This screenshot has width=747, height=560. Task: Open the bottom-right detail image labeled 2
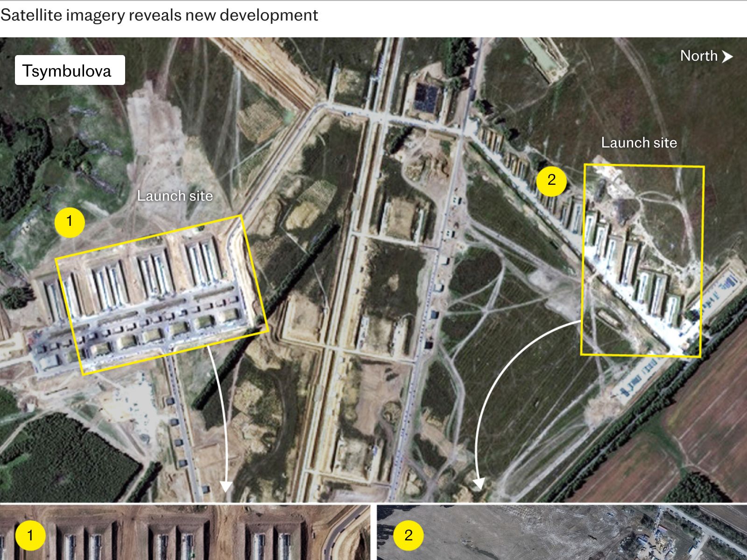[562, 532]
